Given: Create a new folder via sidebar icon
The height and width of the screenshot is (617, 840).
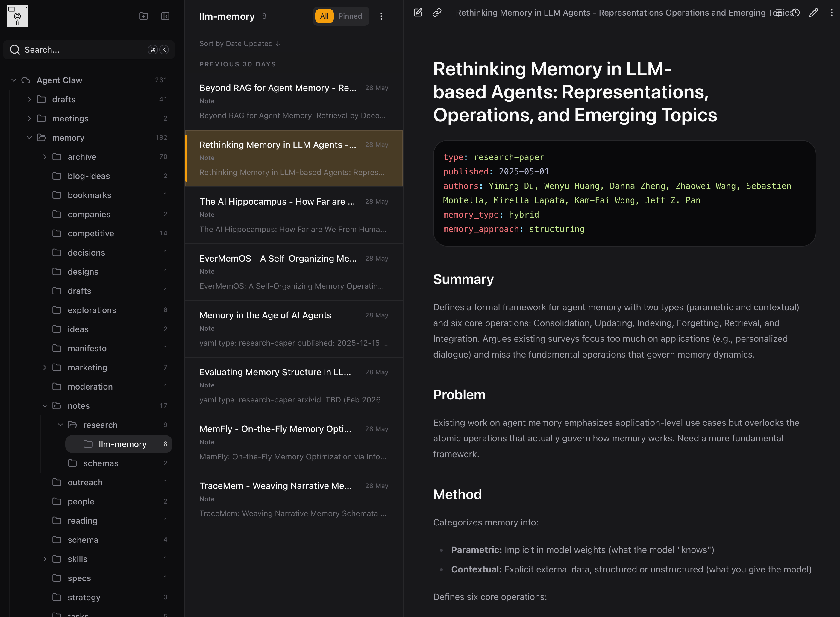Looking at the screenshot, I should [x=143, y=16].
